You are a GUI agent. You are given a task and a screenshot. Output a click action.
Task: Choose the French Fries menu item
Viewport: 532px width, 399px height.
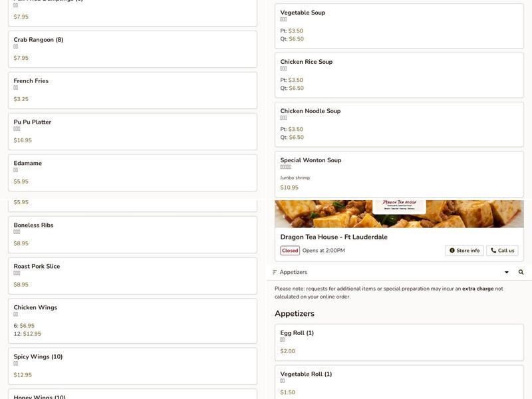132,90
